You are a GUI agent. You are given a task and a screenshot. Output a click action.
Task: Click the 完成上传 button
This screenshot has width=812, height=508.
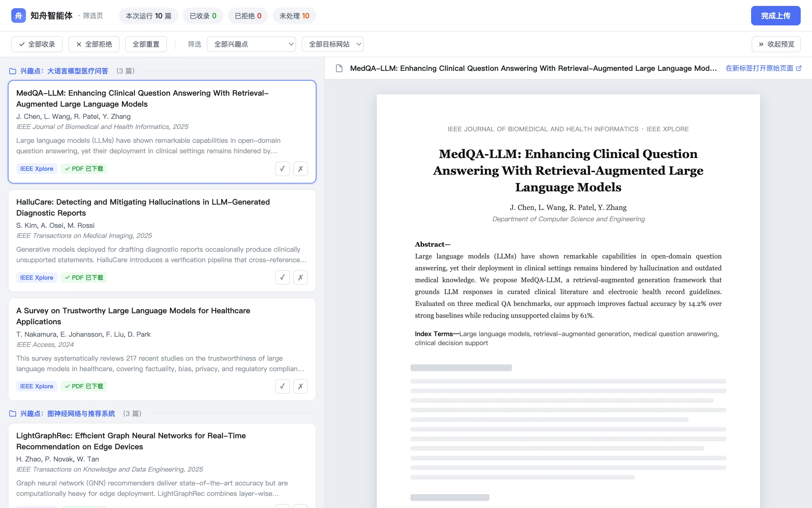pos(776,16)
